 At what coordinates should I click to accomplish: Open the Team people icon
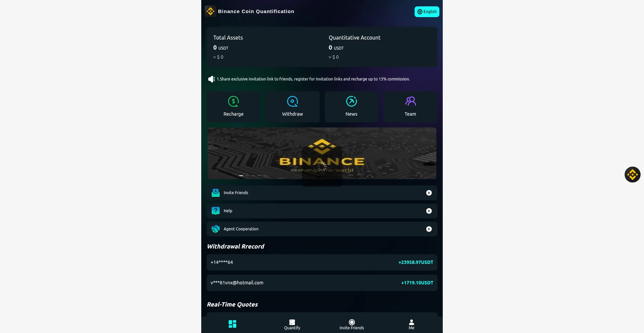click(x=411, y=101)
